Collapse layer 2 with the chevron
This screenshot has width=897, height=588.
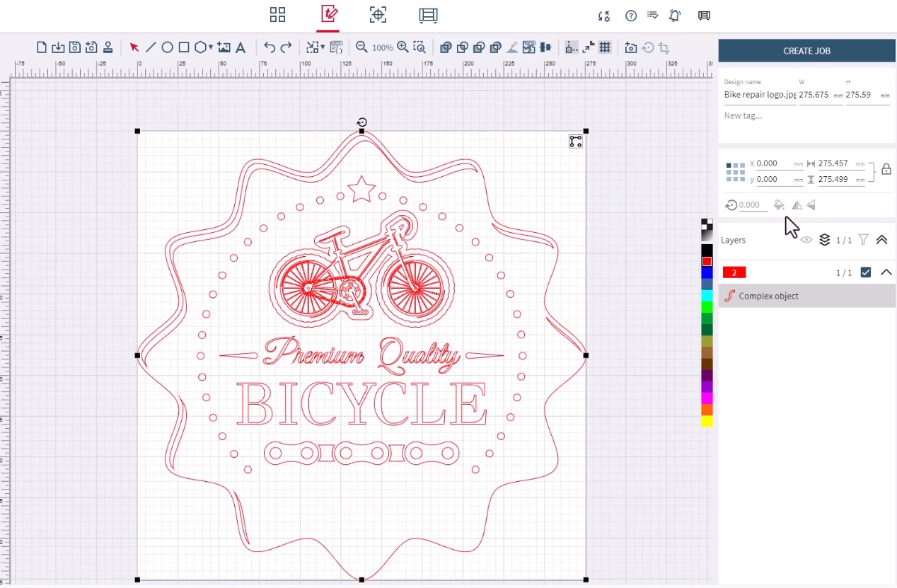tap(886, 272)
